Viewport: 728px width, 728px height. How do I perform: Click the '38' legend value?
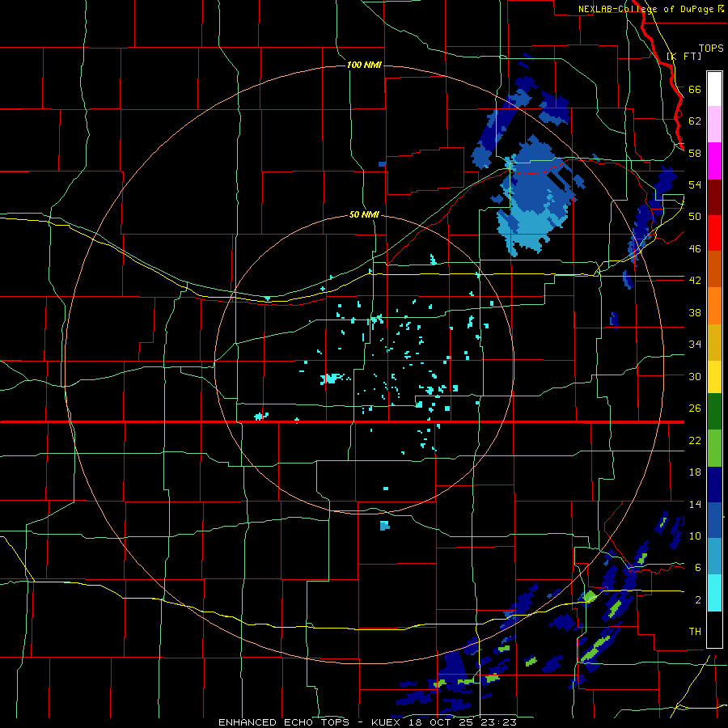click(695, 312)
